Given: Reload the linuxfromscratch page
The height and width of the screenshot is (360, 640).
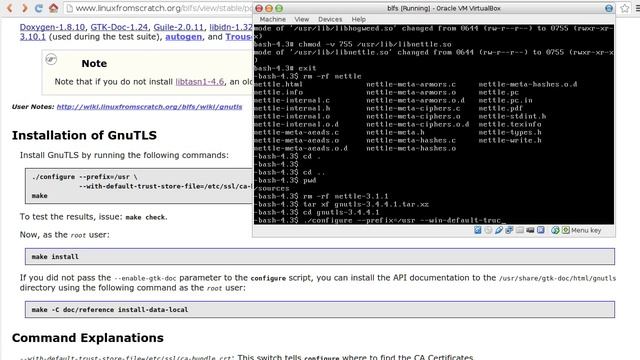Looking at the screenshot, I should pyautogui.click(x=39, y=8).
